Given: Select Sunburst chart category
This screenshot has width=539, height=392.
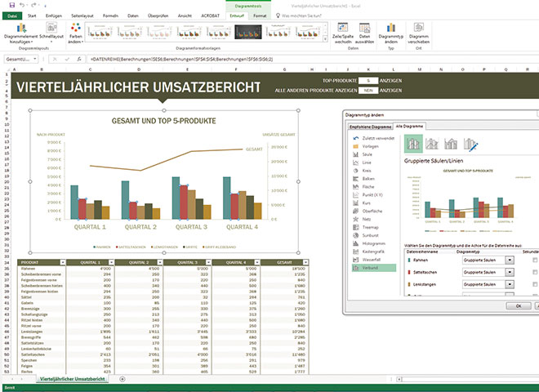Looking at the screenshot, I should (x=366, y=235).
